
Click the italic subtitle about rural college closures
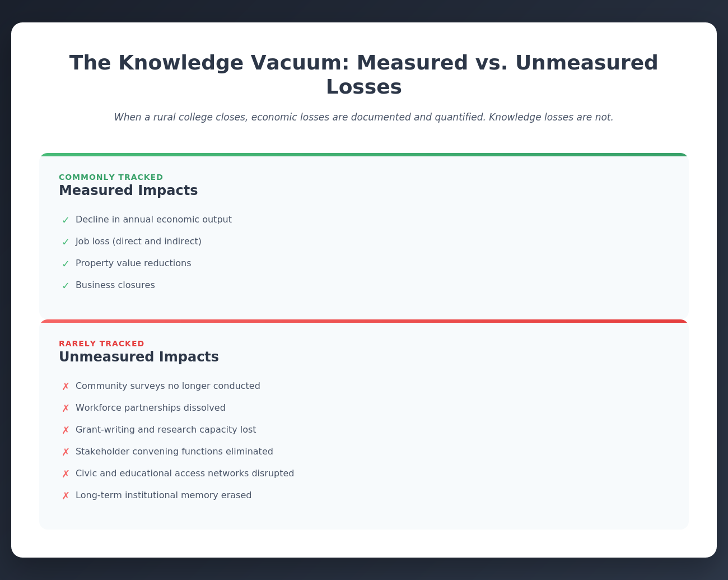click(364, 117)
